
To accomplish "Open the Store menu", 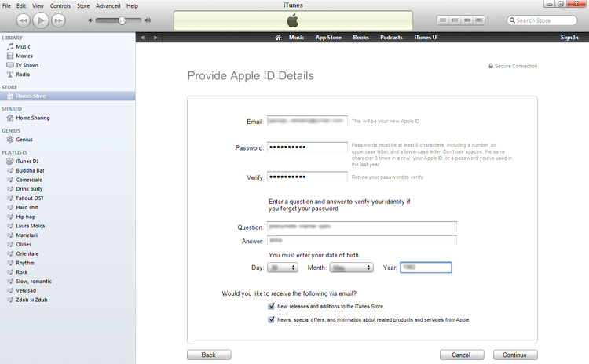I will pyautogui.click(x=83, y=5).
